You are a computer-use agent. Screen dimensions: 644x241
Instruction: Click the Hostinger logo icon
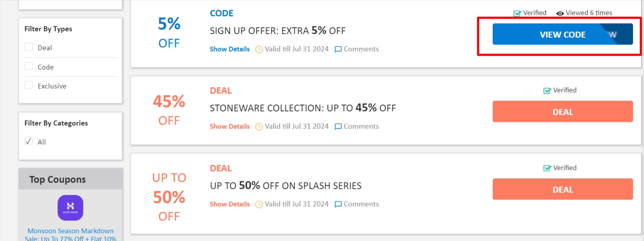pos(70,207)
